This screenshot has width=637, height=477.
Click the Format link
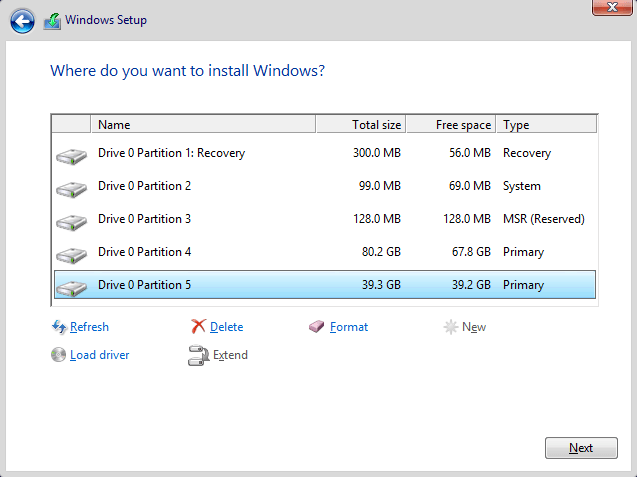pyautogui.click(x=349, y=327)
